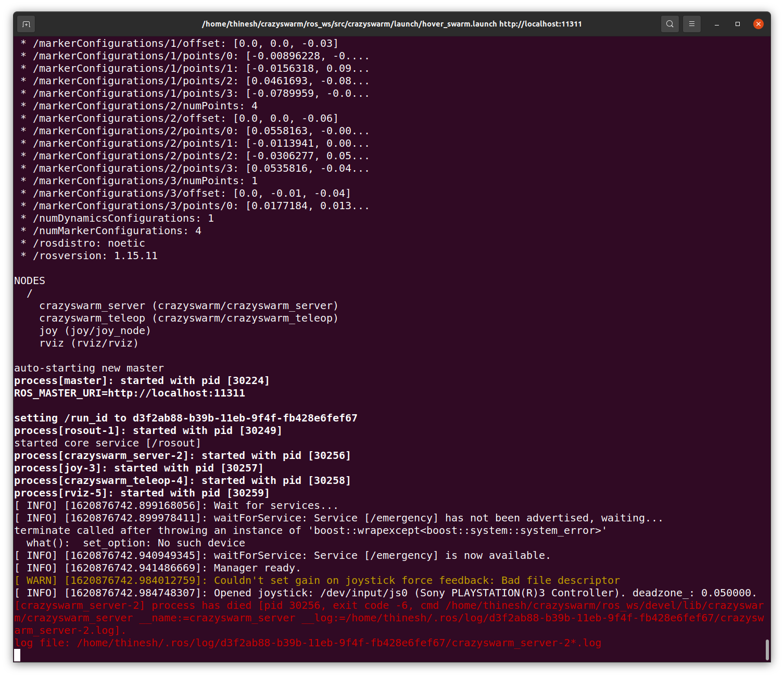This screenshot has width=784, height=677.
Task: Click 'process[master]: started with pid [30224]'
Action: click(142, 381)
